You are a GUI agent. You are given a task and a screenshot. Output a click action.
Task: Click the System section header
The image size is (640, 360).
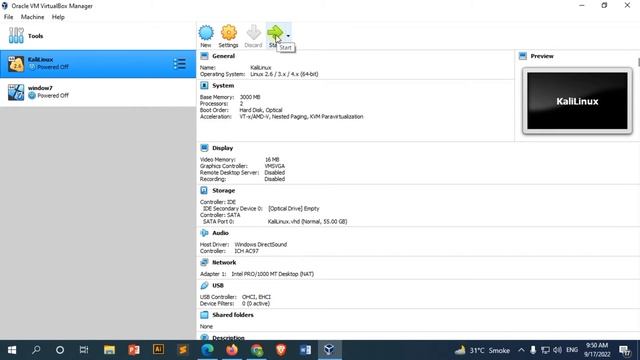(x=223, y=86)
